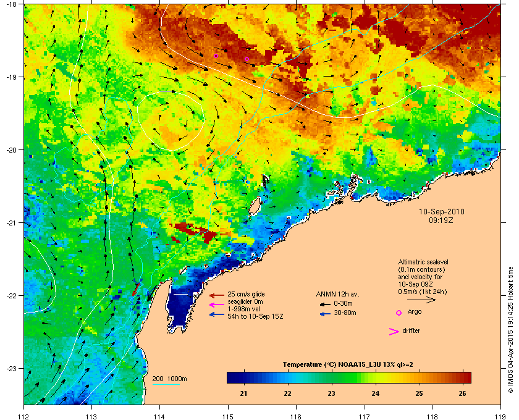Viewport: 519px width, 420px height.
Task: Click the 'drifter' legend label
Action: pyautogui.click(x=411, y=330)
